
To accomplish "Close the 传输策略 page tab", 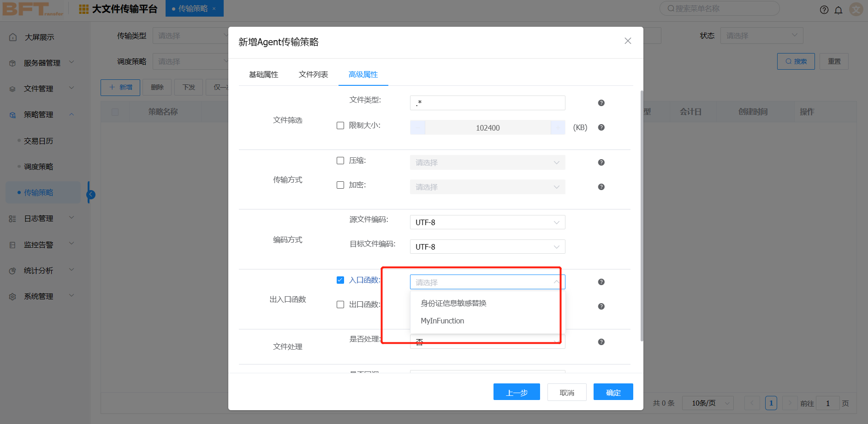I will pyautogui.click(x=214, y=9).
